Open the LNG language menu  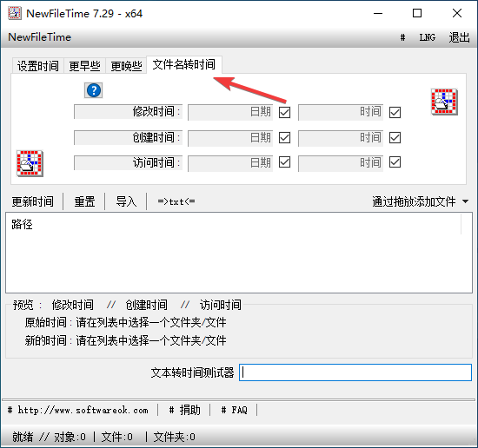427,37
